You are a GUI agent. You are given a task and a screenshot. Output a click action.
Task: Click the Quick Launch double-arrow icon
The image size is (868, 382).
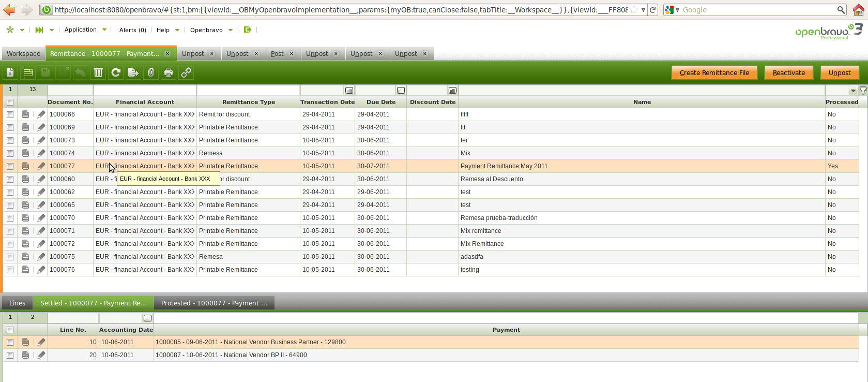[x=39, y=30]
